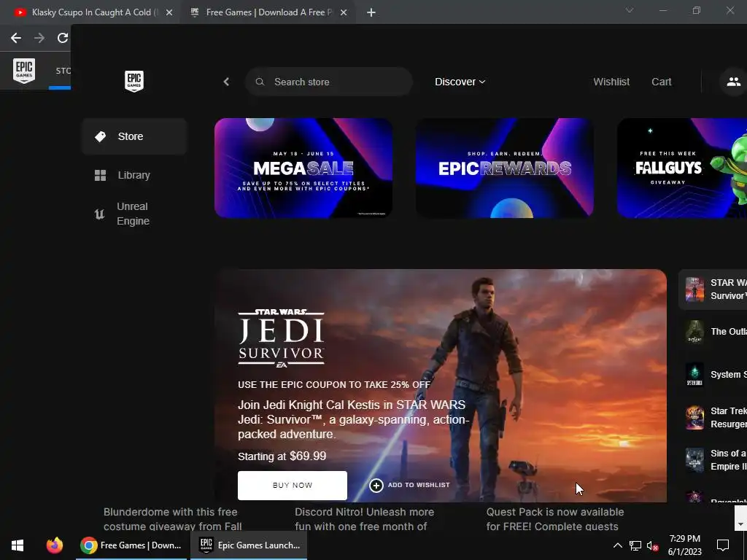Reload the browser page

[x=63, y=38]
